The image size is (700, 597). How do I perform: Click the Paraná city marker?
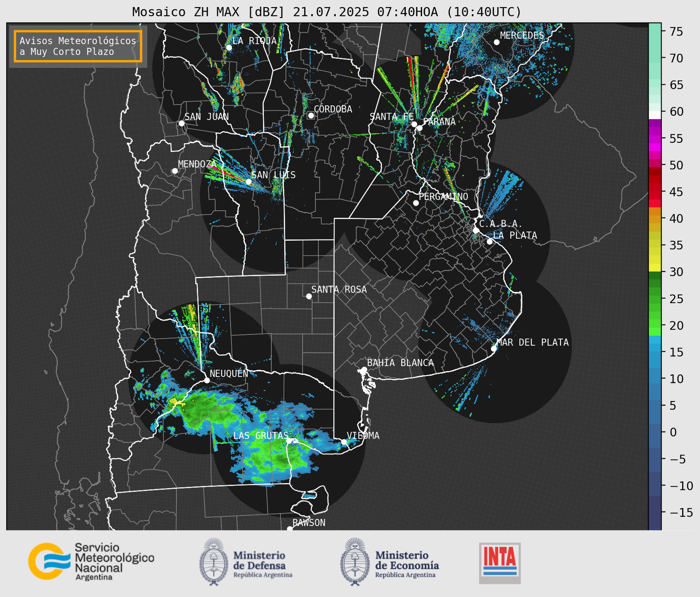tap(420, 128)
